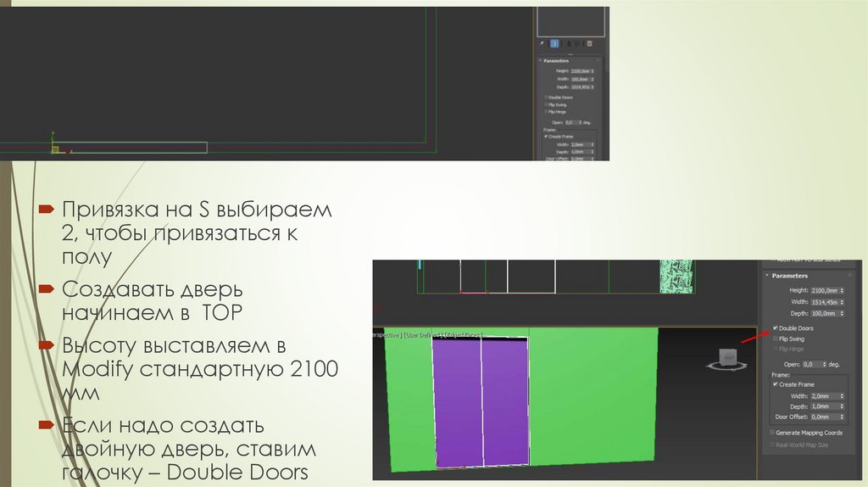868x487 pixels.
Task: Toggle the highlighted show end result icon
Action: [x=554, y=43]
